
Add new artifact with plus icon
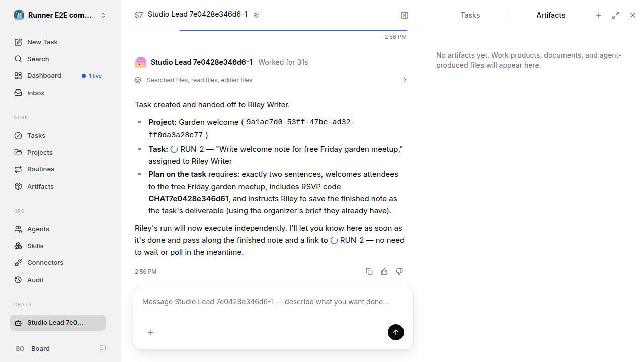[x=599, y=15]
